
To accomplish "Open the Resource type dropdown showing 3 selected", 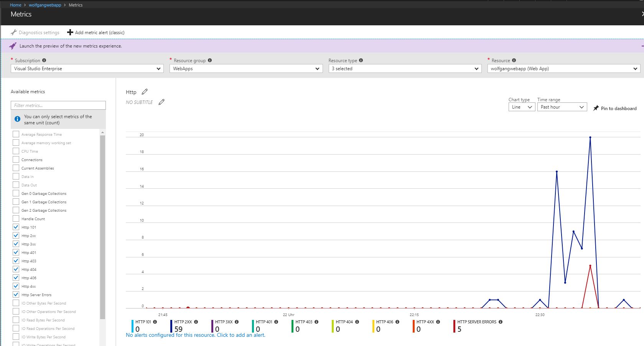I will [404, 68].
